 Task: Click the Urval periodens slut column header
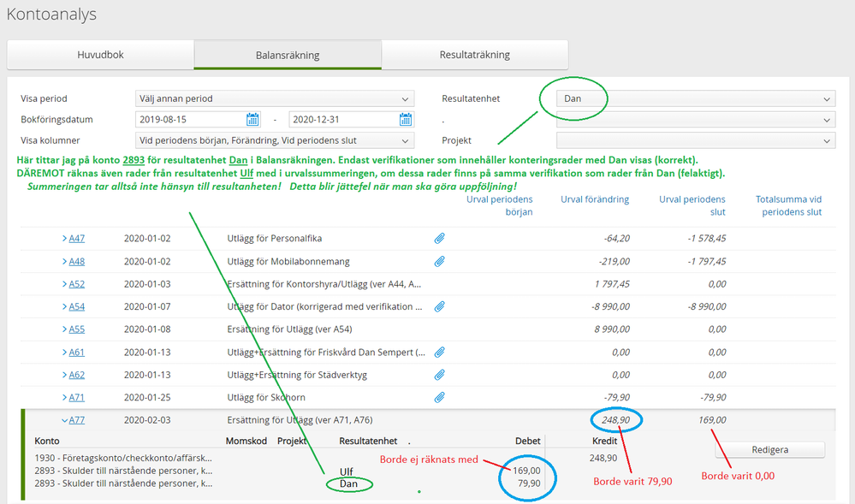[x=692, y=205]
